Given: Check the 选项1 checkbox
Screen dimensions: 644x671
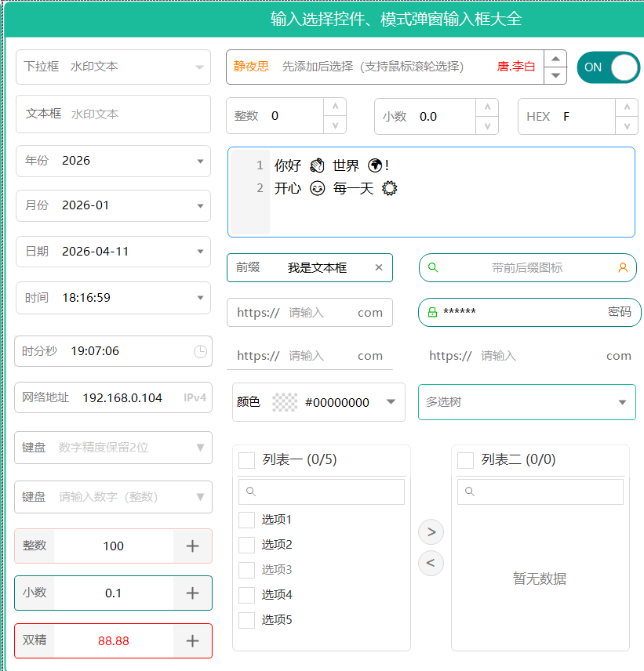Looking at the screenshot, I should pos(246,520).
